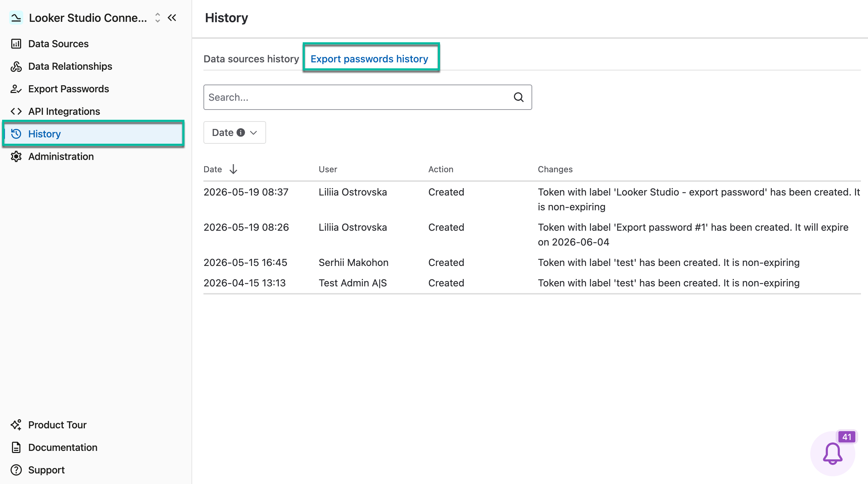Image resolution: width=868 pixels, height=484 pixels.
Task: Click the History clock icon
Action: pyautogui.click(x=16, y=134)
